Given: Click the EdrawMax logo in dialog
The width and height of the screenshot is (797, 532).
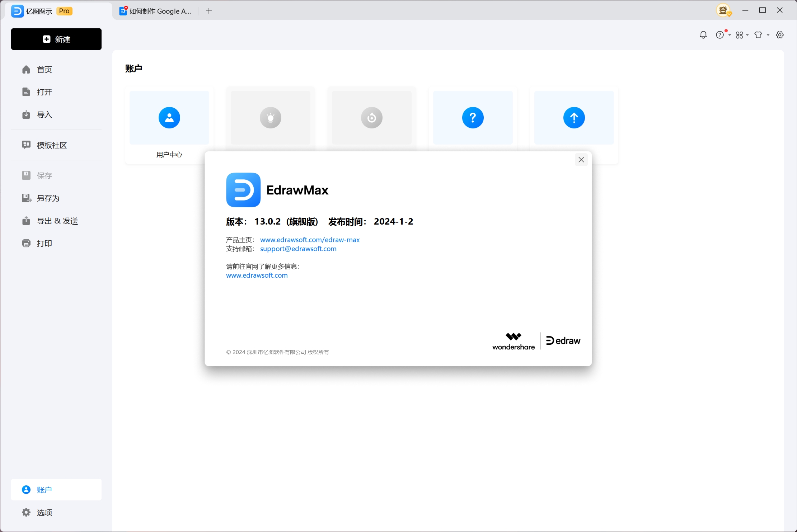Looking at the screenshot, I should click(243, 190).
